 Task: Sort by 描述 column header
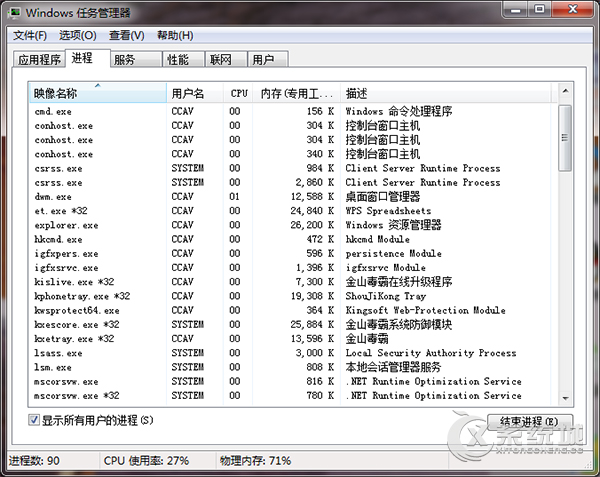(x=446, y=93)
